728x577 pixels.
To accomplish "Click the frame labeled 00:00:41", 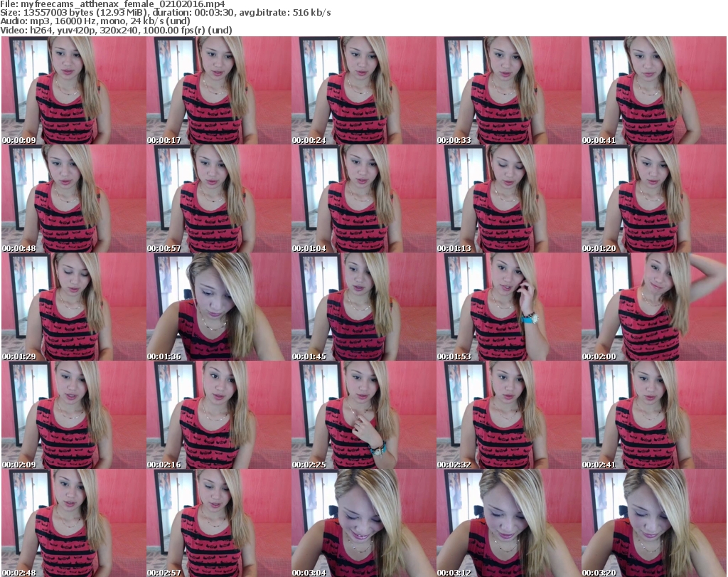I will click(653, 90).
